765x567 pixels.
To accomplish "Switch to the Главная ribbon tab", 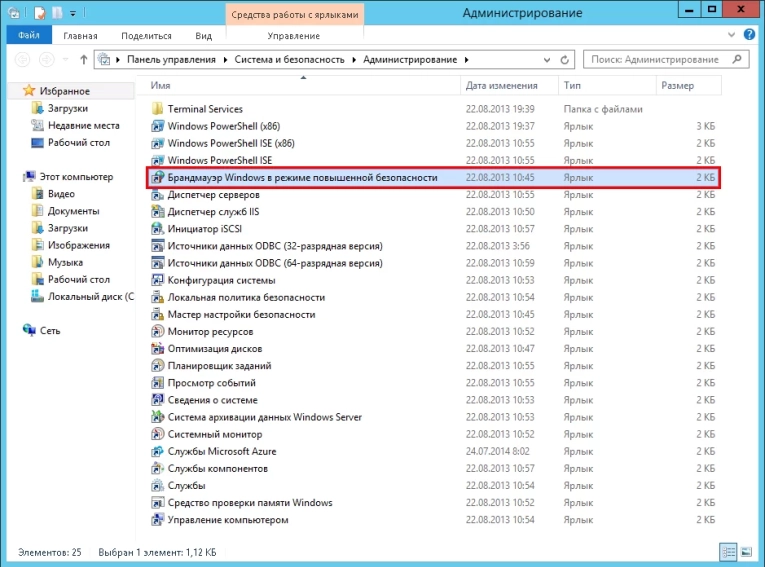I will click(x=81, y=36).
